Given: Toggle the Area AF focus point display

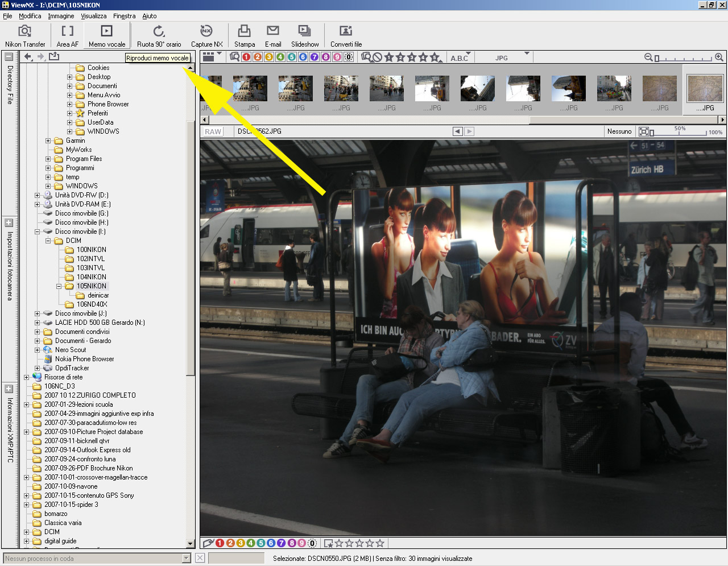Looking at the screenshot, I should pyautogui.click(x=68, y=36).
